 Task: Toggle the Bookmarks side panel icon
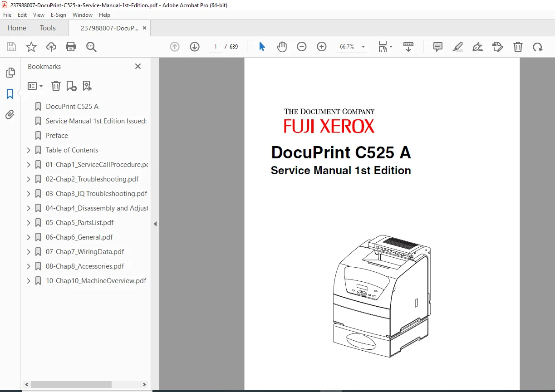pos(10,94)
